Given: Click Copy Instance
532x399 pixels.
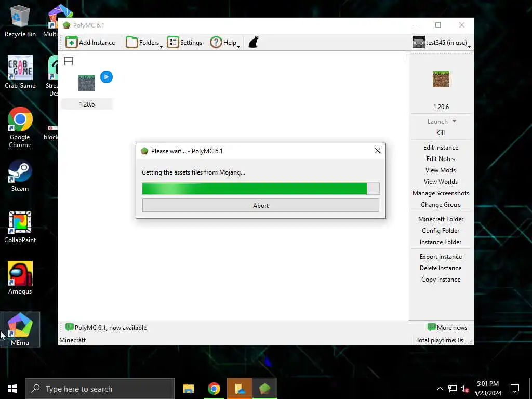Looking at the screenshot, I should (x=441, y=280).
